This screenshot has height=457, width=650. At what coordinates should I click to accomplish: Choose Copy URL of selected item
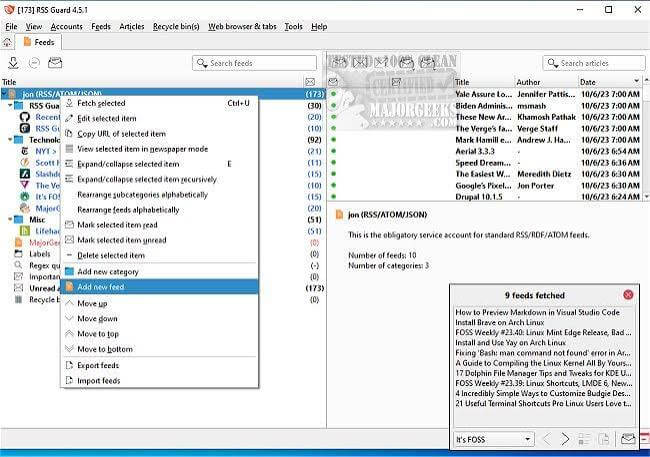click(160, 134)
